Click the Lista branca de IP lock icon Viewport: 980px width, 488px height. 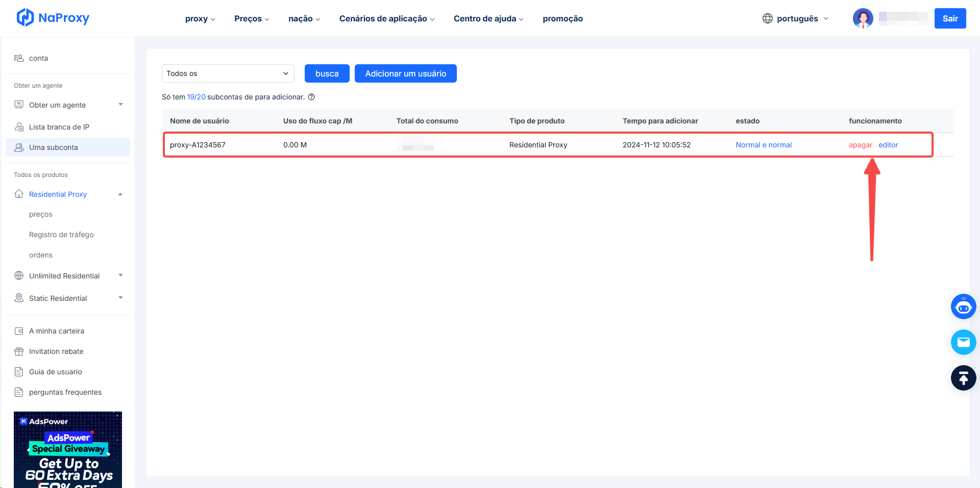point(19,127)
